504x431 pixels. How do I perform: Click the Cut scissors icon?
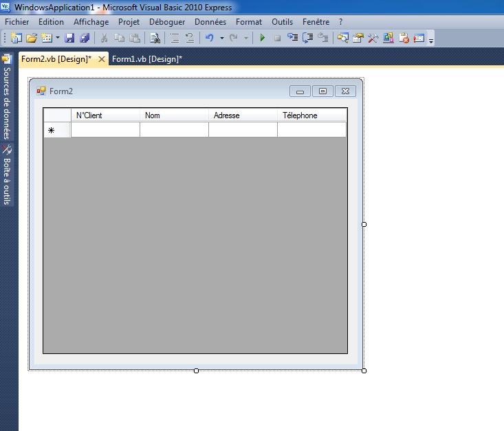click(104, 38)
